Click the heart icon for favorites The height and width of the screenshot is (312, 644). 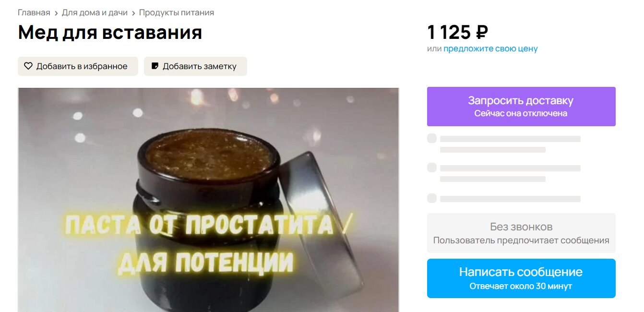(x=28, y=66)
